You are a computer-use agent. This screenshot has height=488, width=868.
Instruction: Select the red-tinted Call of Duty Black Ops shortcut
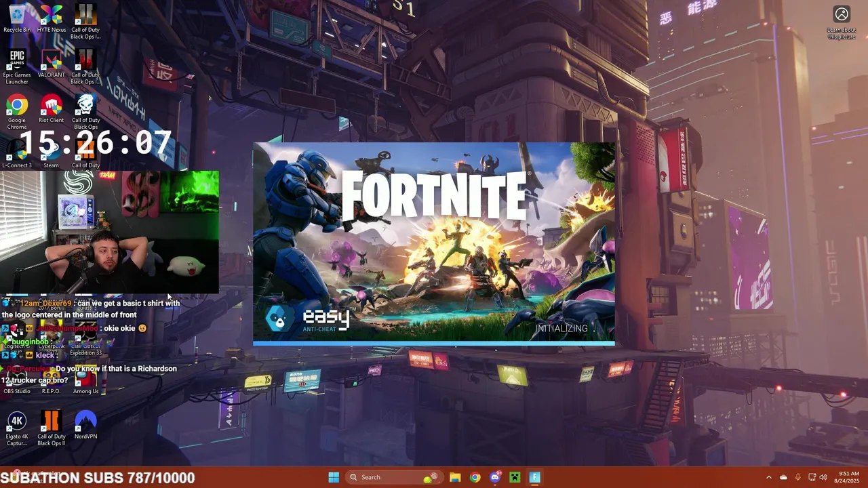[x=85, y=67]
